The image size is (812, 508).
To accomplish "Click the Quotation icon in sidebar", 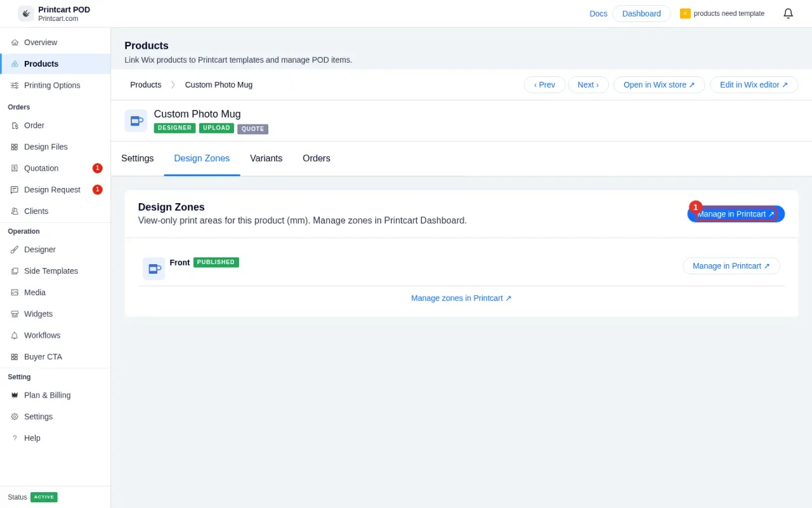I will tap(15, 168).
